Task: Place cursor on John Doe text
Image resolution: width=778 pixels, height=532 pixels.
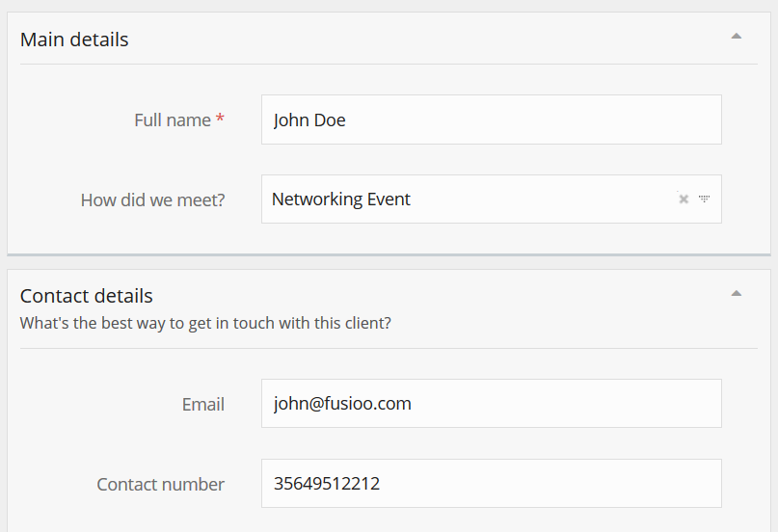Action: (x=309, y=120)
